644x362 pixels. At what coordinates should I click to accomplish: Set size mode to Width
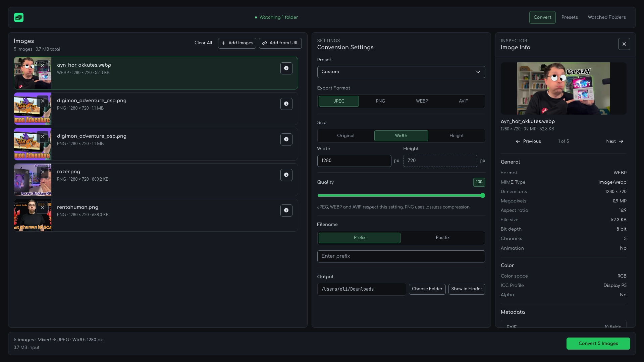[x=401, y=136]
